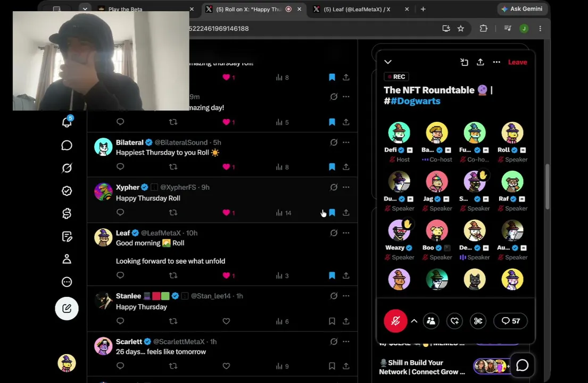
Task: Open the notifications bell in the sidebar
Action: coord(67,122)
